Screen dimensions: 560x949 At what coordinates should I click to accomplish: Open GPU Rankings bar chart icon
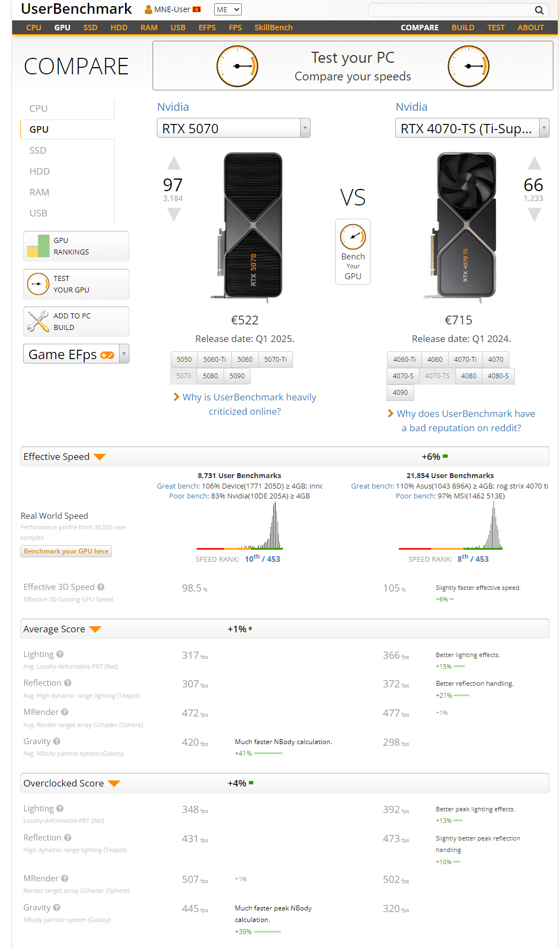coord(38,246)
